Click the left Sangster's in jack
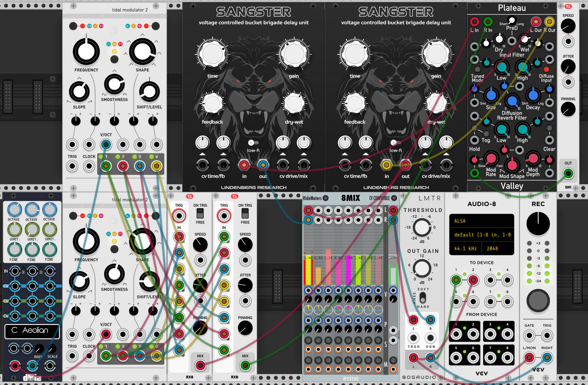 pyautogui.click(x=244, y=165)
